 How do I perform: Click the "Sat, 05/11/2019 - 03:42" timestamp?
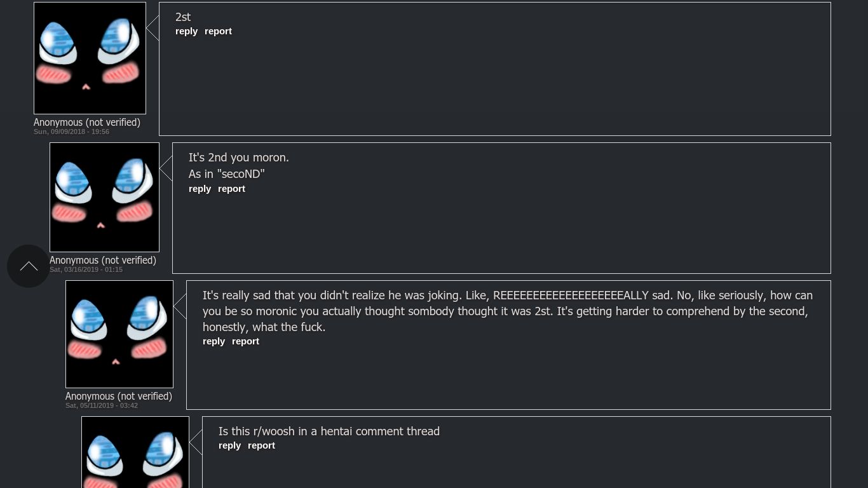(102, 405)
